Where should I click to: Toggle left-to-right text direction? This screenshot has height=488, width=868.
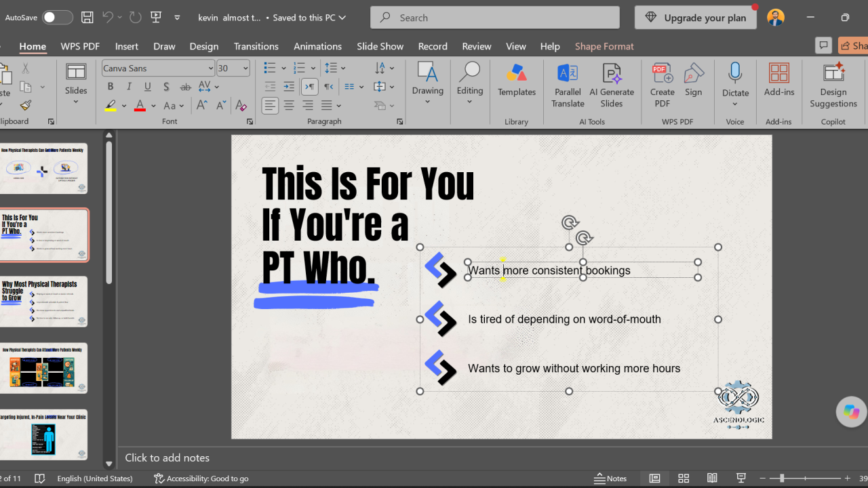(x=309, y=87)
